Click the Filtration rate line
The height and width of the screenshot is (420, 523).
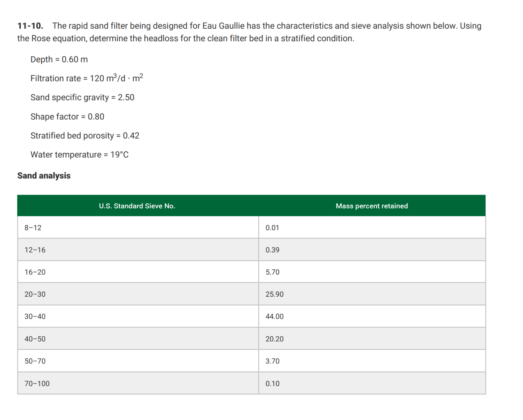87,78
